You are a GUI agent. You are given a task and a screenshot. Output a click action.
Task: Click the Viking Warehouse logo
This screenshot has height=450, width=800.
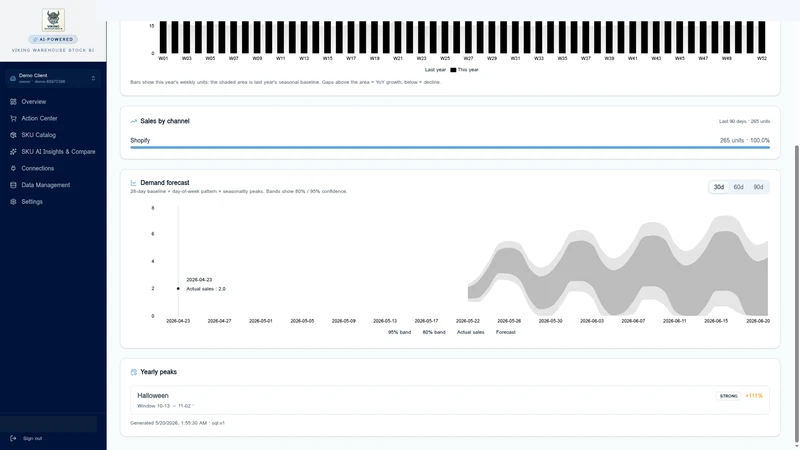(53, 20)
